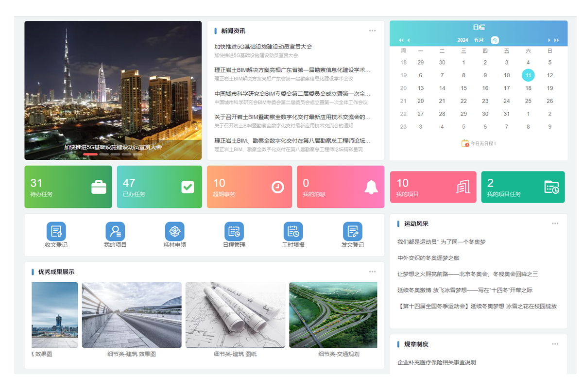Screen dimensions: 583x392
Task: Open the 收文登记 shortcut icon
Action: [56, 231]
